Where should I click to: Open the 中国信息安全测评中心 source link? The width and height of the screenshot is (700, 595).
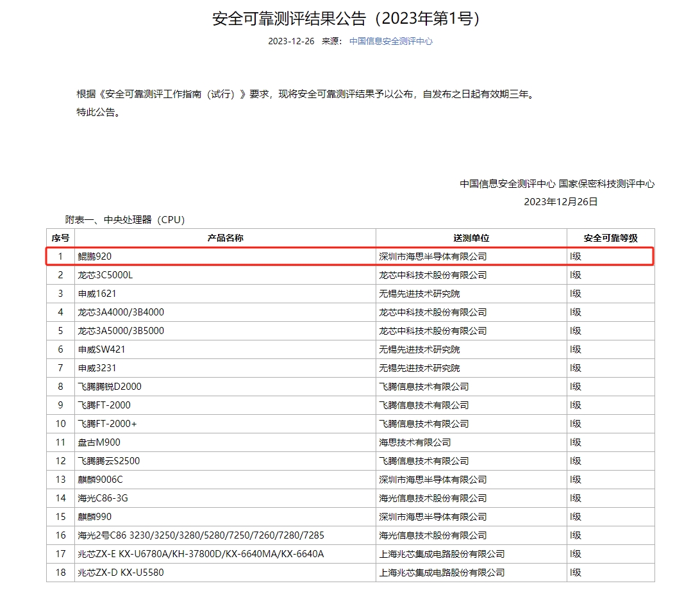pyautogui.click(x=390, y=41)
